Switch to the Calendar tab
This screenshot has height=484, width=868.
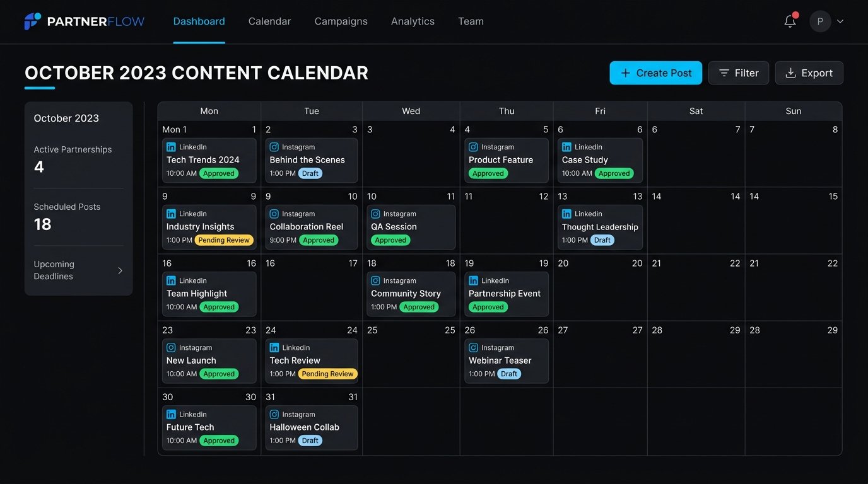pyautogui.click(x=269, y=21)
